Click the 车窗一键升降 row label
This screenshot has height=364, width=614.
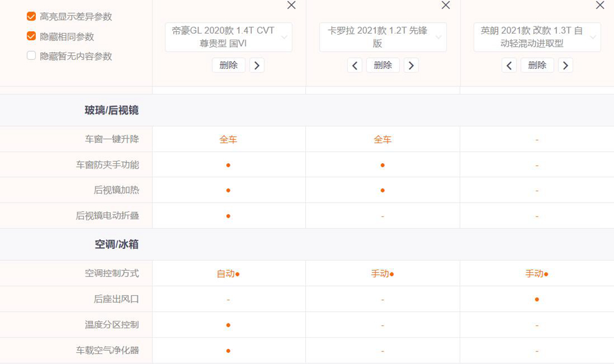click(112, 139)
